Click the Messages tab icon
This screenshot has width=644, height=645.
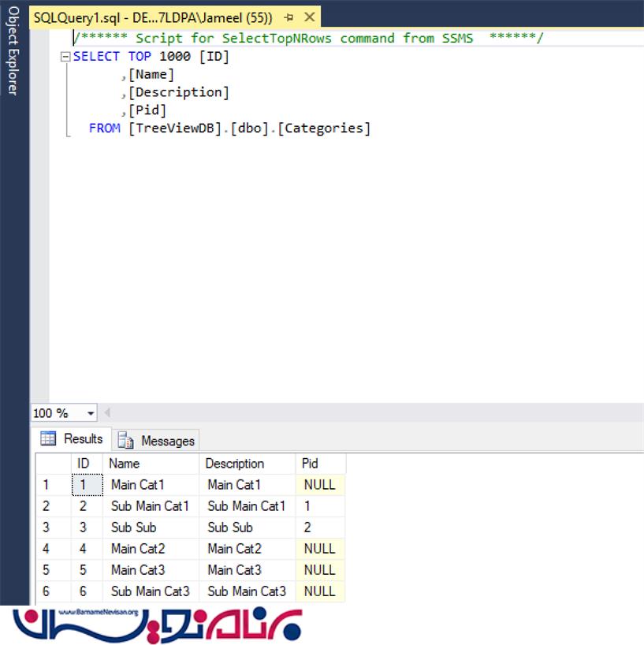(x=125, y=440)
